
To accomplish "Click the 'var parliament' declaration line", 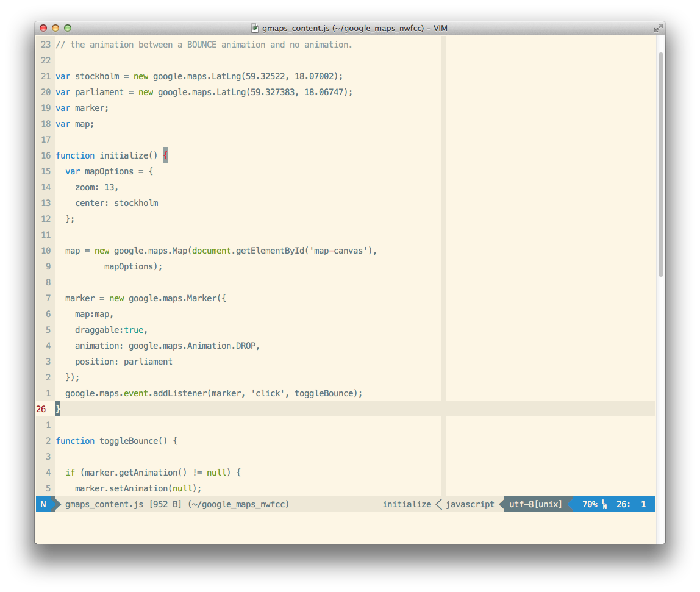I will point(204,92).
